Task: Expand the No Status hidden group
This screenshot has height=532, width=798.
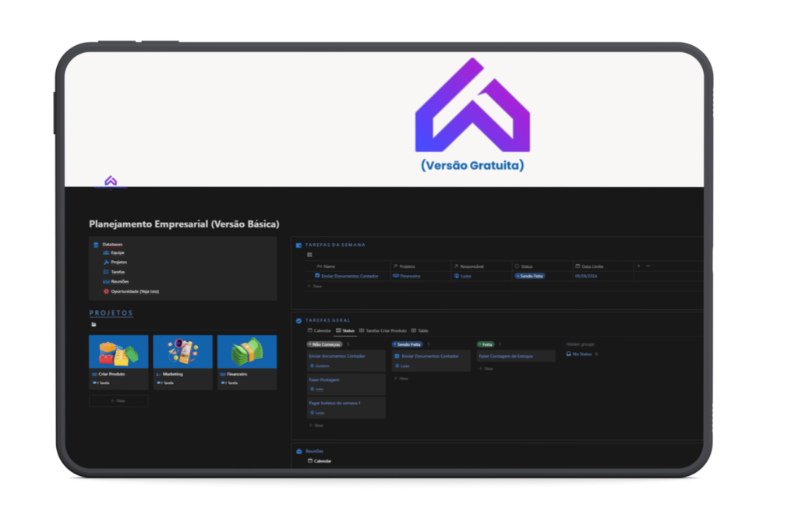Action: tap(581, 354)
